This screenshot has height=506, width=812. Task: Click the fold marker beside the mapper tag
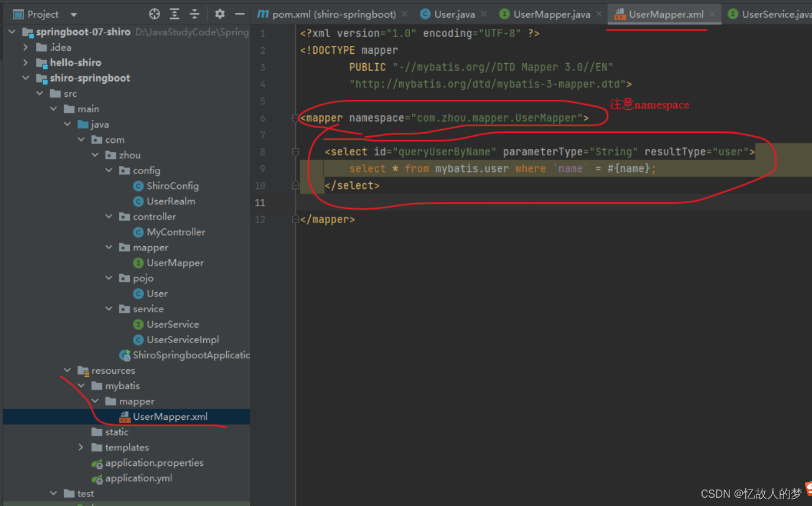click(x=295, y=118)
